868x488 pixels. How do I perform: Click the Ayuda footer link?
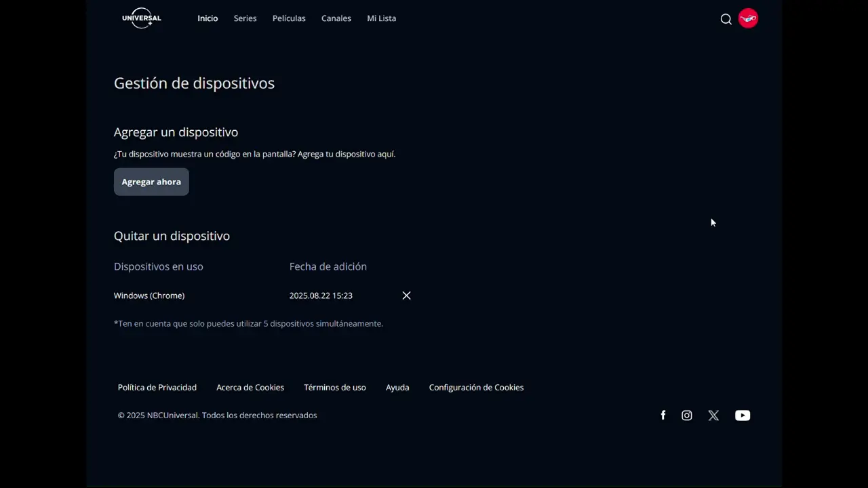click(397, 388)
